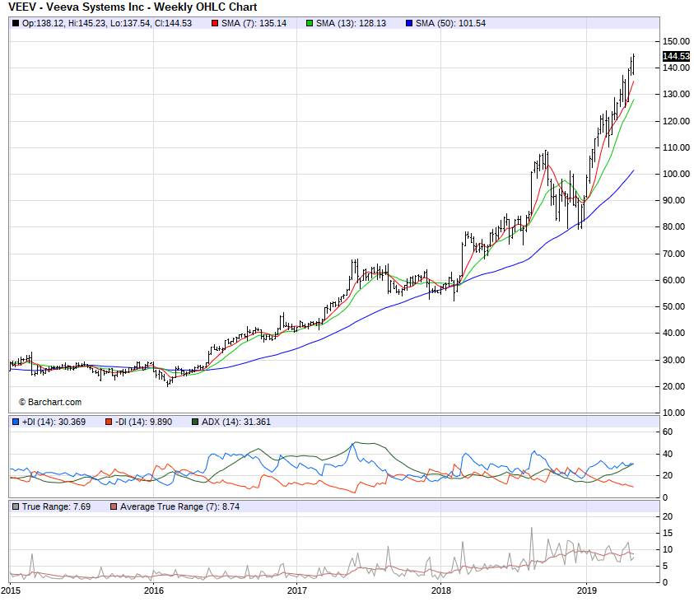Click the 60.00 price axis label
Screen dimensions: 694x616
pyautogui.click(x=673, y=280)
